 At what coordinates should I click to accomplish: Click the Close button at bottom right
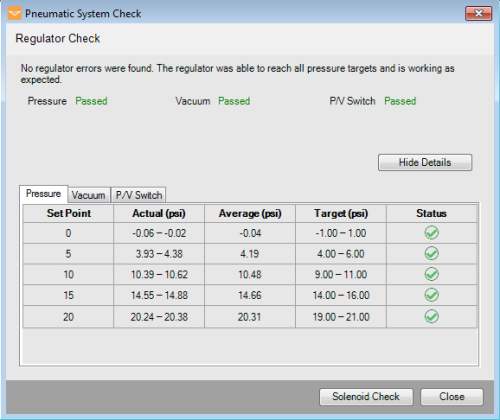coord(452,397)
